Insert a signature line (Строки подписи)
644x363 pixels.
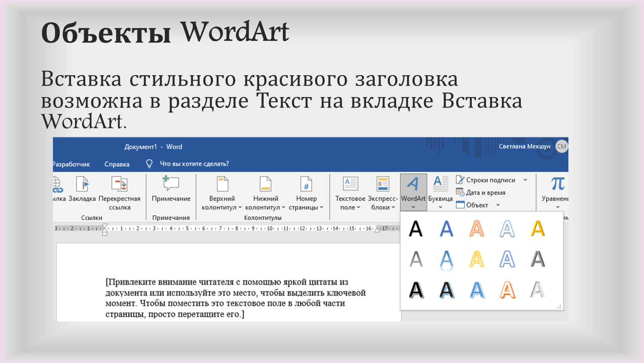(x=486, y=180)
